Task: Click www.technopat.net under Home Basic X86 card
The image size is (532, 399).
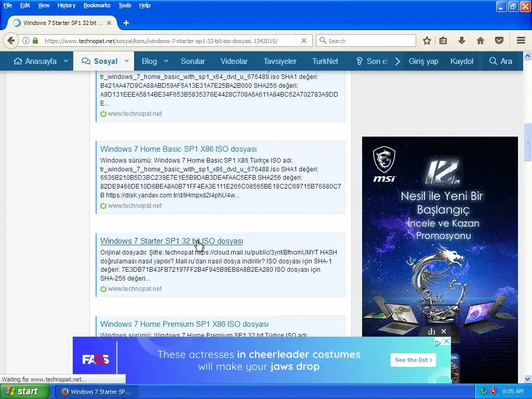Action: [135, 206]
